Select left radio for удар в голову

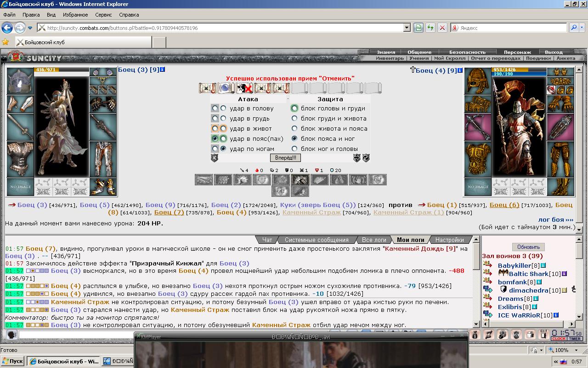(x=215, y=109)
